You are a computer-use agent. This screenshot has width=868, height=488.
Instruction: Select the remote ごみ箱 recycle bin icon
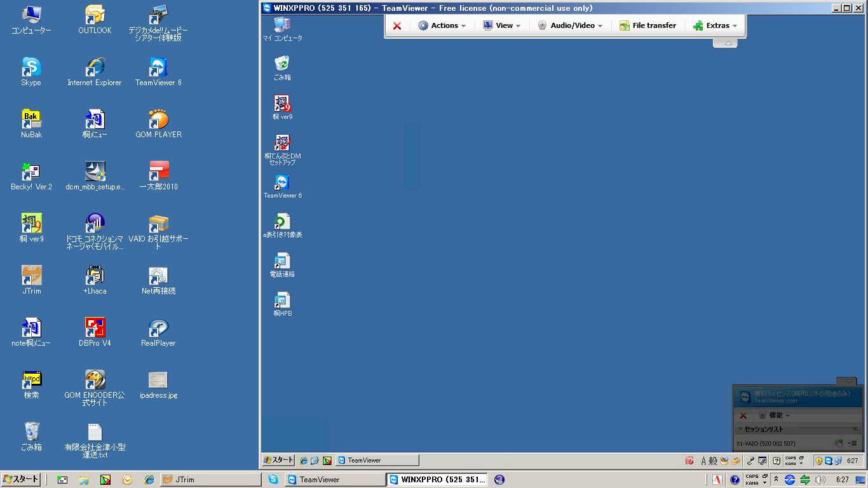(x=282, y=68)
